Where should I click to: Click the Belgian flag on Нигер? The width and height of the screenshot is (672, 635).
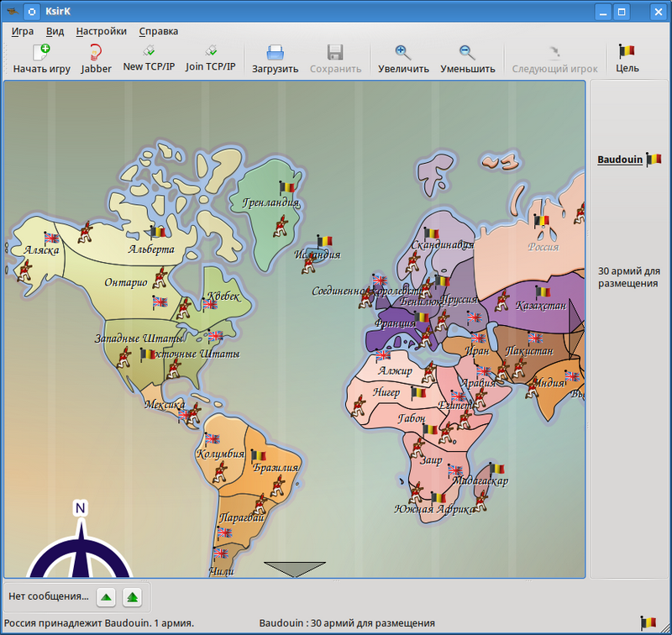point(417,392)
